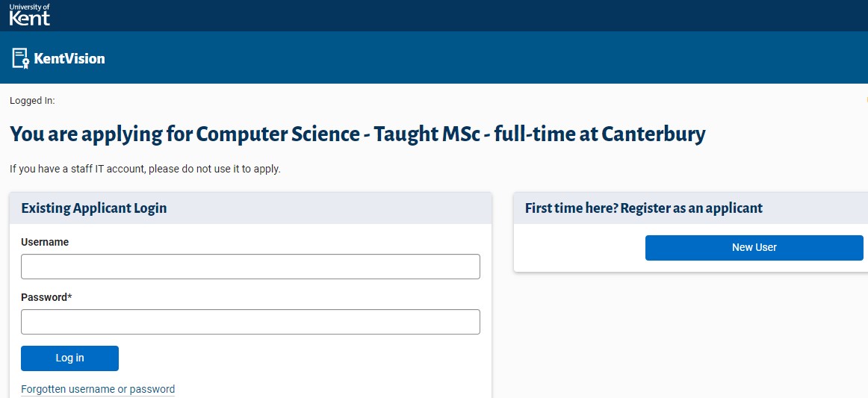868x398 pixels.
Task: Click the staff IT account notice
Action: (x=145, y=169)
